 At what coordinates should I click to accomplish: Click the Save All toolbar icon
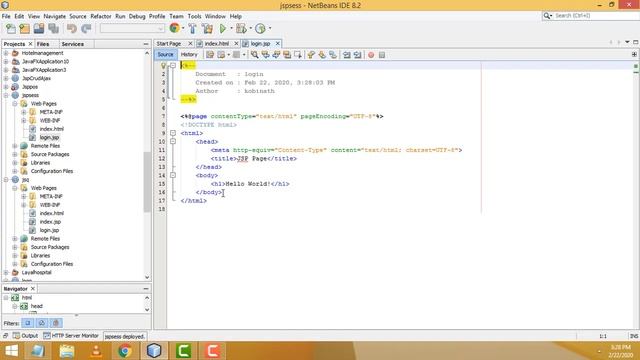pos(53,29)
